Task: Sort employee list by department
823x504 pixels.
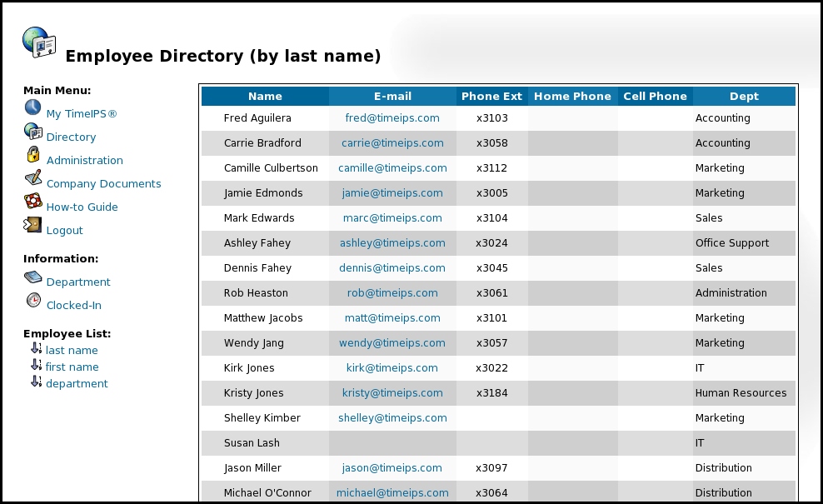Action: [x=77, y=384]
